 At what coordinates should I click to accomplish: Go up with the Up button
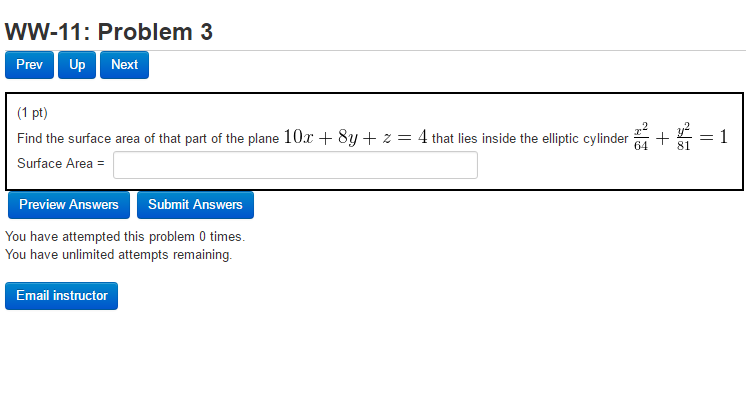[77, 65]
